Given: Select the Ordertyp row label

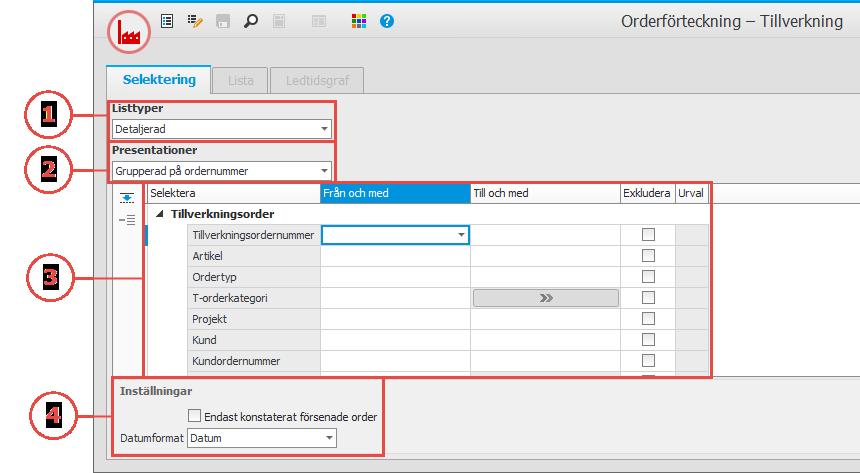Looking at the screenshot, I should coord(253,277).
